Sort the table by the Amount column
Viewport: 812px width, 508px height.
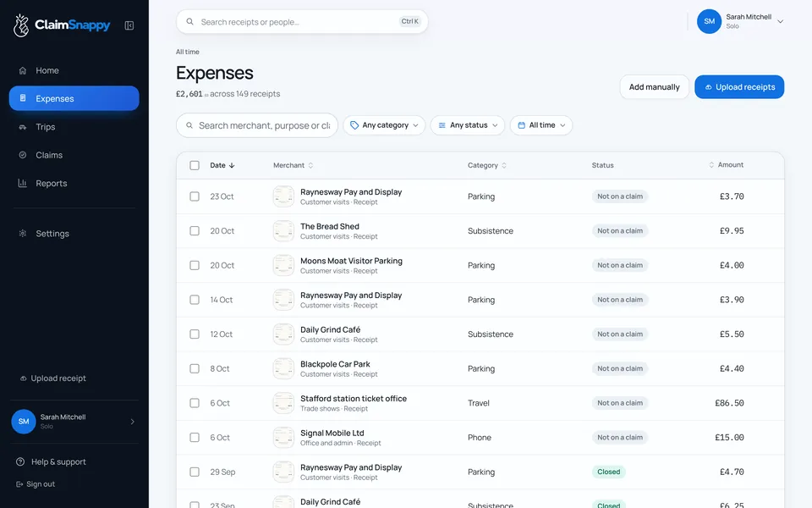click(x=726, y=165)
